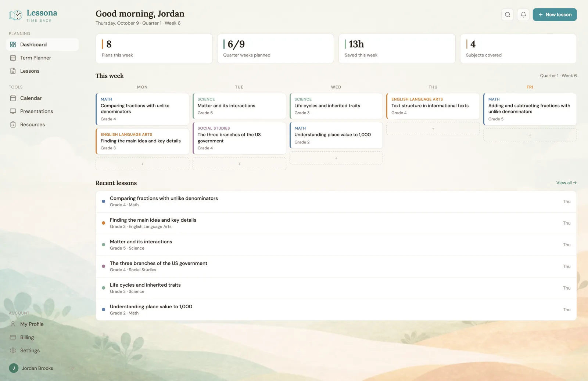Open Calendar from the Tools menu
Image resolution: width=588 pixels, height=381 pixels.
42,98
